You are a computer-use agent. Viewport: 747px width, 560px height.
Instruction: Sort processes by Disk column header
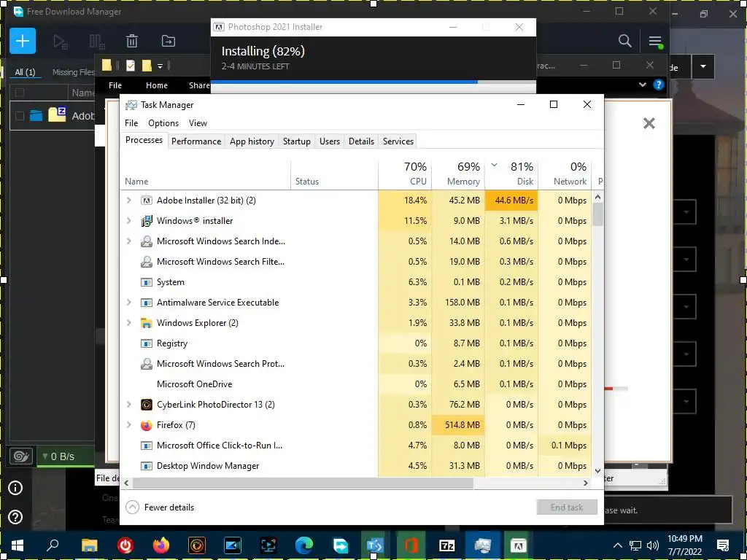click(x=511, y=174)
